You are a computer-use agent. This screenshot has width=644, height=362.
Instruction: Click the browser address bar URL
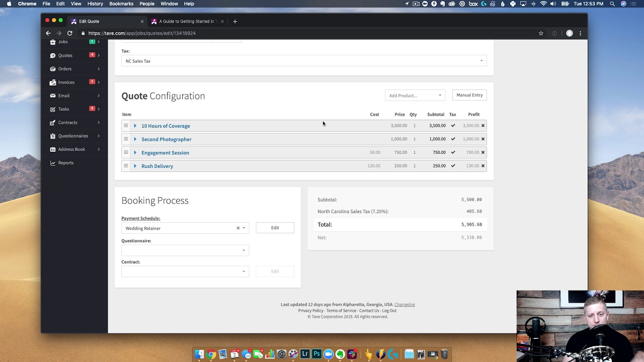pos(142,33)
